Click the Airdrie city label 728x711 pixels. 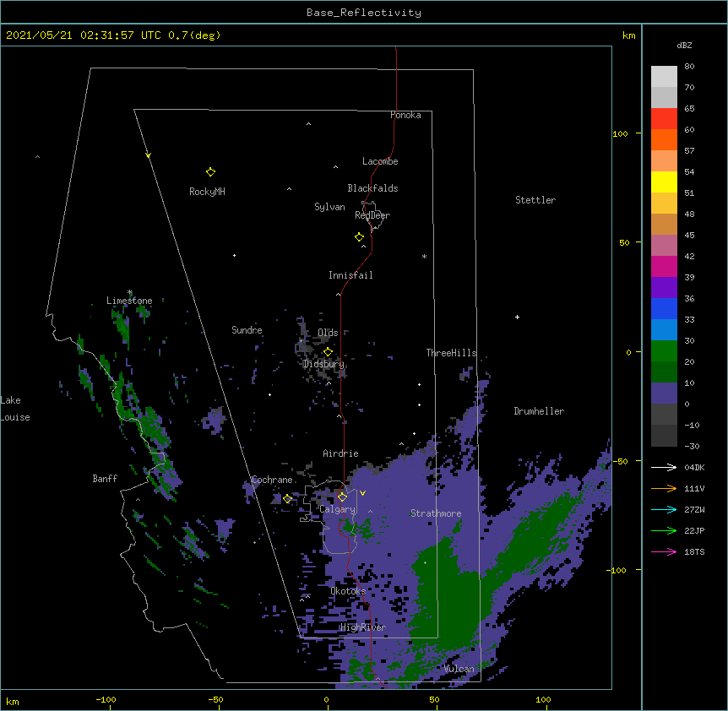pos(340,453)
